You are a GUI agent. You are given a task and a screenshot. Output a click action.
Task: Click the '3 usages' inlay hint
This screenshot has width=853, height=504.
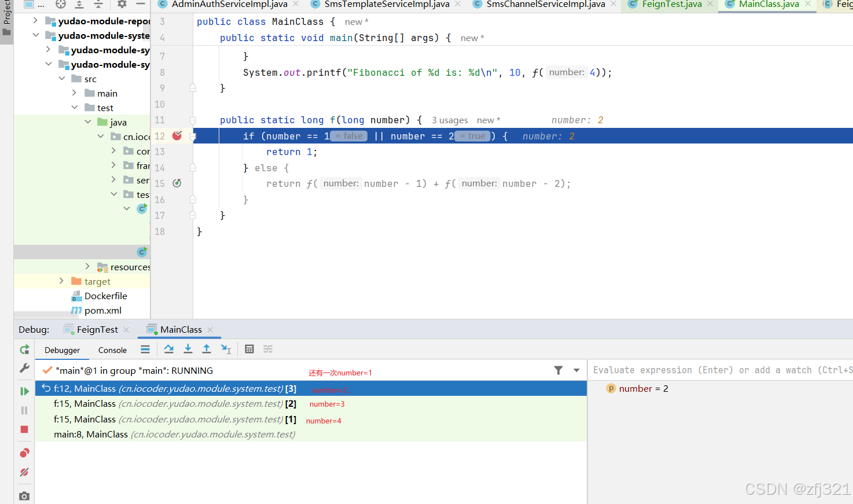pyautogui.click(x=450, y=120)
